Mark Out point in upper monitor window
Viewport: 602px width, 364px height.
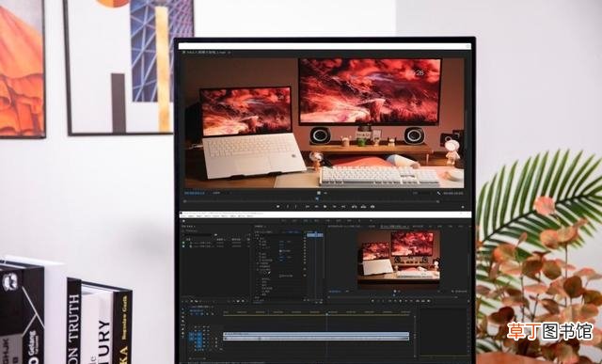[296, 207]
